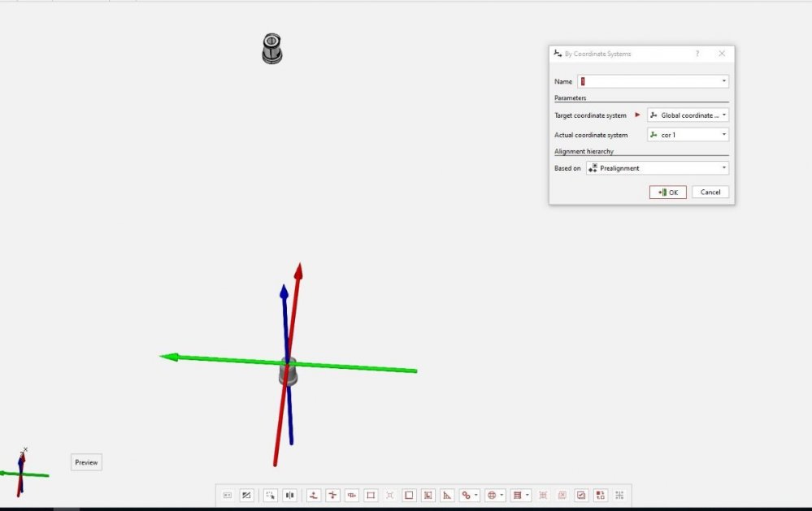The image size is (812, 511).
Task: Click the checkmark box toolbar icon
Action: 581,495
